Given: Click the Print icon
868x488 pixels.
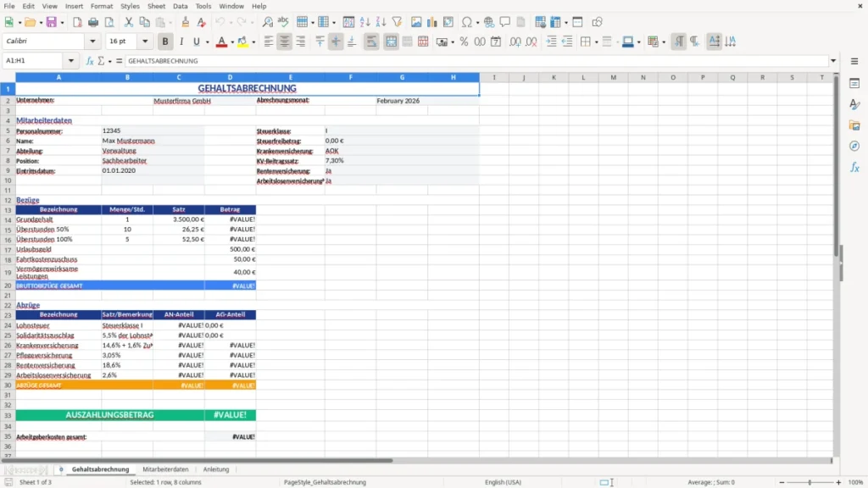Looking at the screenshot, I should coord(93,22).
